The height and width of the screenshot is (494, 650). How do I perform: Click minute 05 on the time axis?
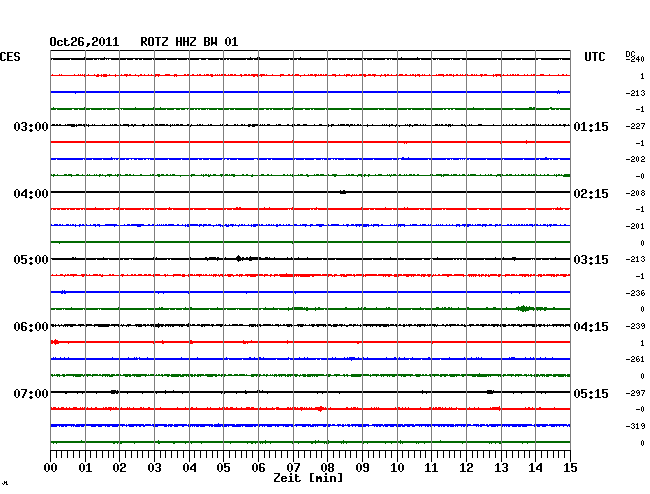tap(223, 467)
